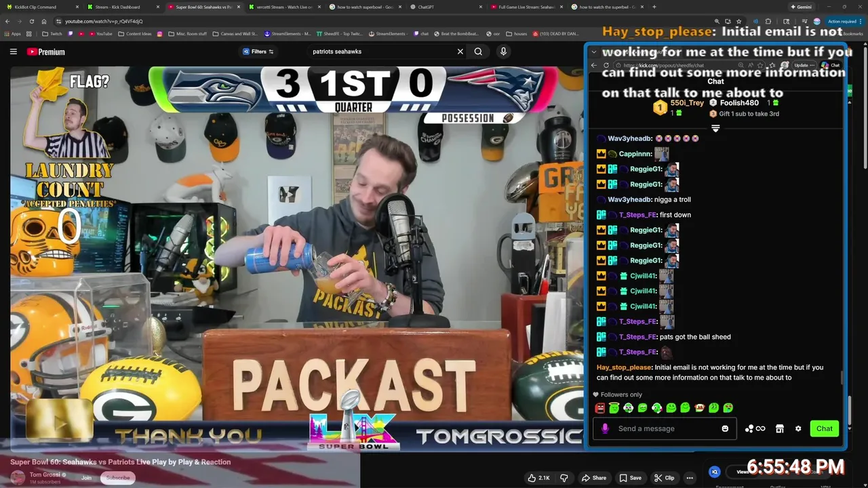Type area: Send a message field
868x488 pixels.
[x=665, y=428]
